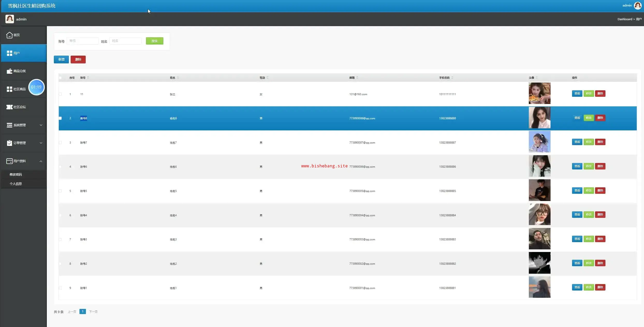
Task: Click the 用户 grid icon in sidebar
Action: point(9,53)
